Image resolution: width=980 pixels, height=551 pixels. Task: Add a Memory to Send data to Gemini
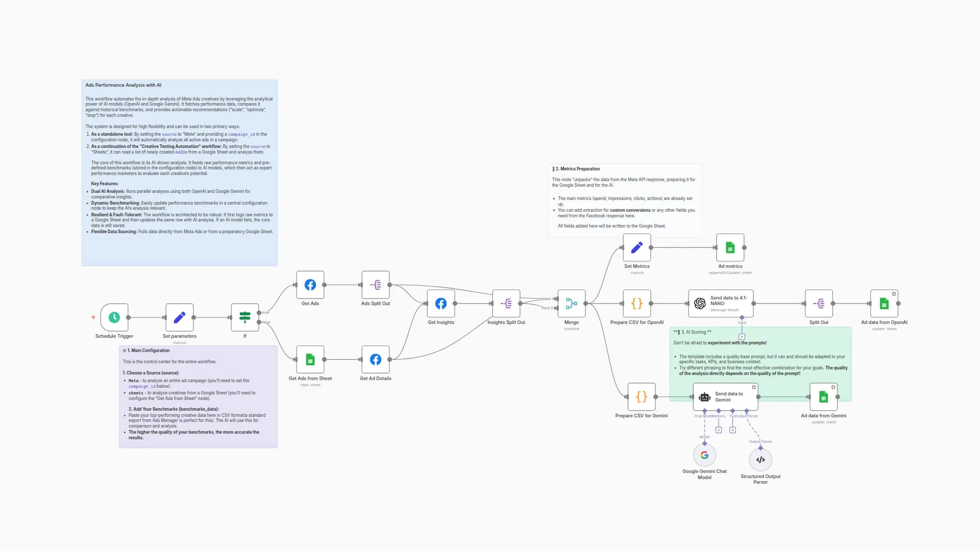tap(719, 430)
